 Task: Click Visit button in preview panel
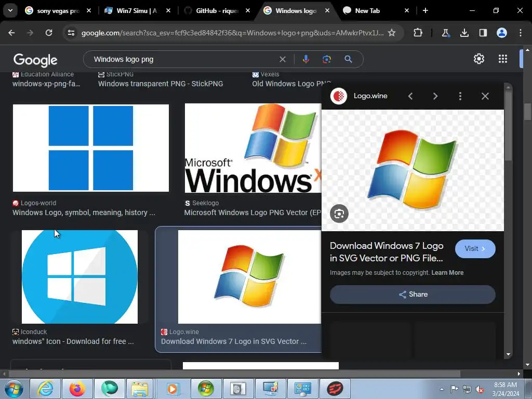pyautogui.click(x=475, y=249)
